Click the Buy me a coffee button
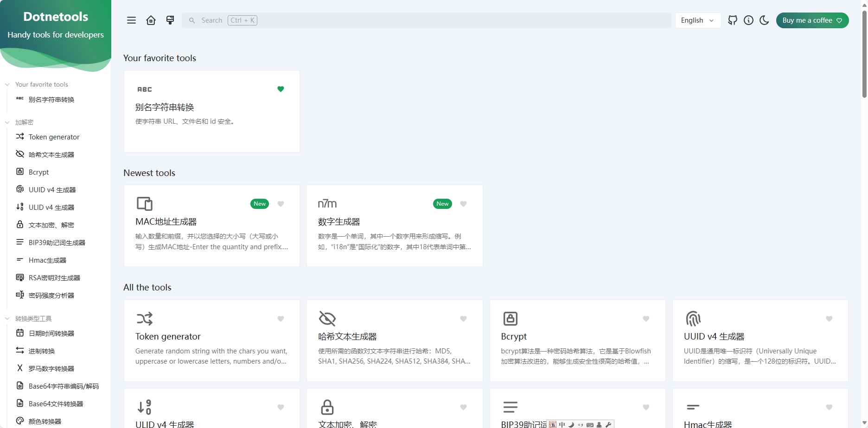Viewport: 868px width, 428px height. tap(812, 20)
